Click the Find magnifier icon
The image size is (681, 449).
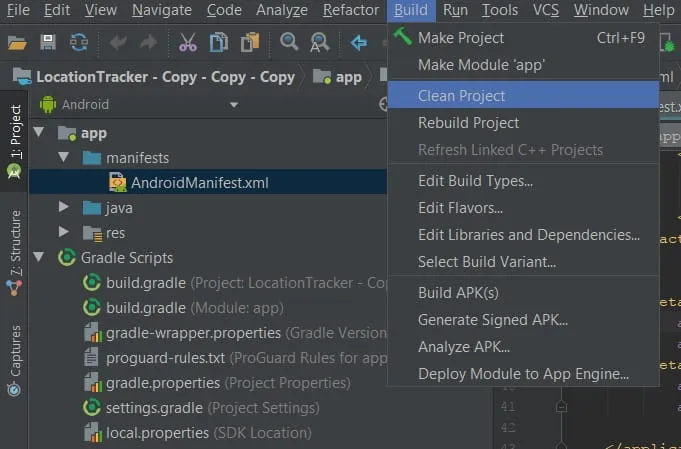coord(289,42)
